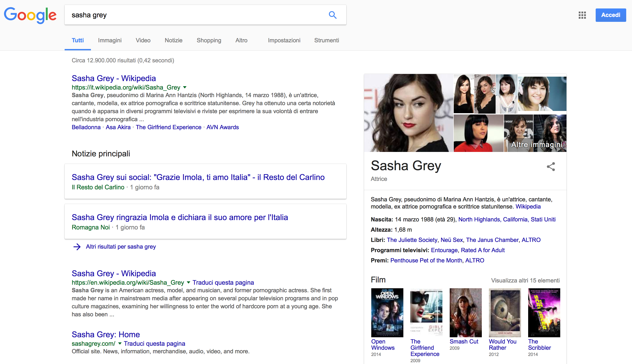Click ALTRO in the Libri row

pos(531,240)
